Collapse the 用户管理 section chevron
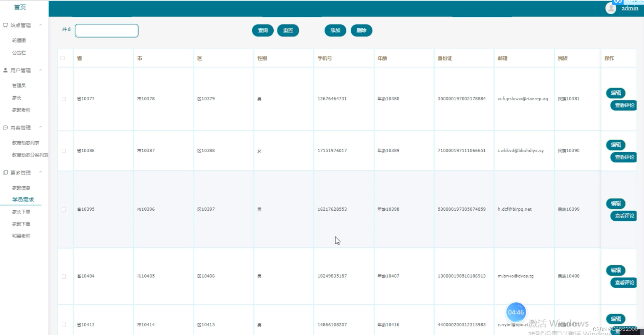Viewport: 644px width, 335px height. point(41,70)
